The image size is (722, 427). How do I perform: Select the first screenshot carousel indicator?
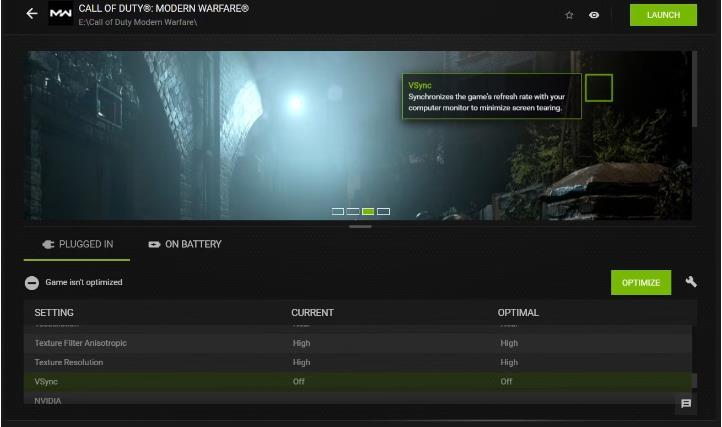[338, 211]
